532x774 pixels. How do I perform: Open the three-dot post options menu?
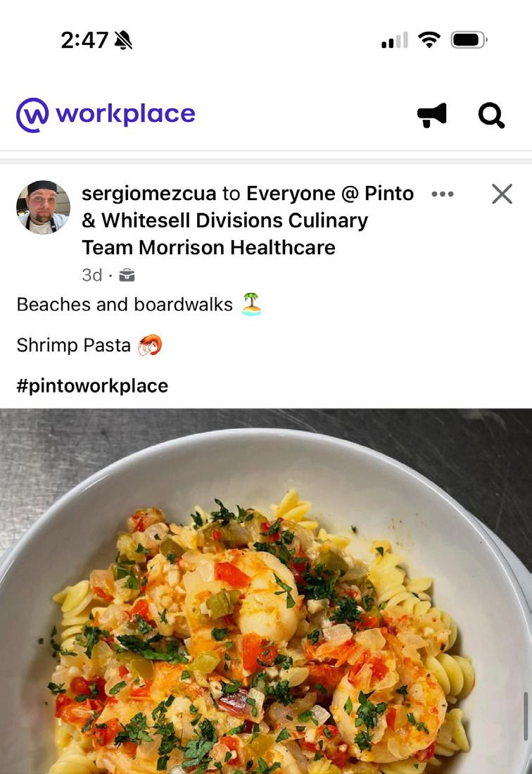[x=443, y=194]
